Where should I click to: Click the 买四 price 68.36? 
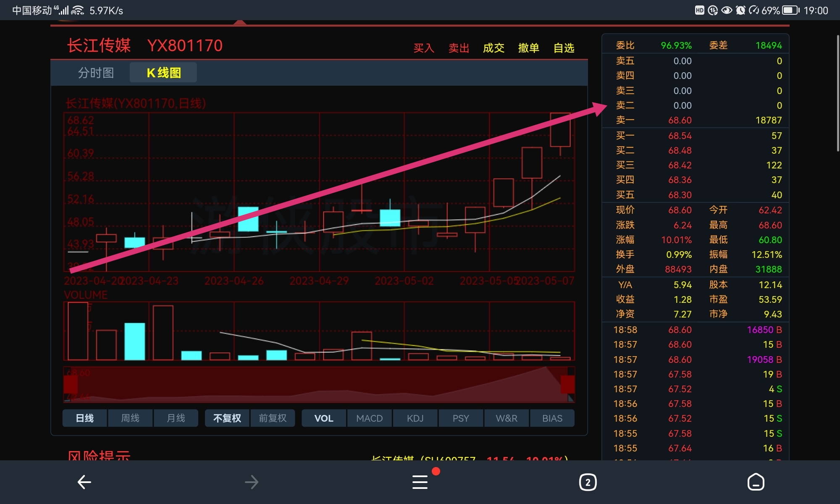pyautogui.click(x=680, y=180)
